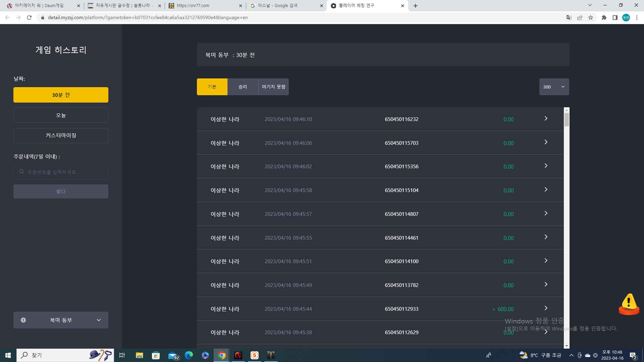
Task: Select the 30분 전 date filter
Action: [x=61, y=95]
